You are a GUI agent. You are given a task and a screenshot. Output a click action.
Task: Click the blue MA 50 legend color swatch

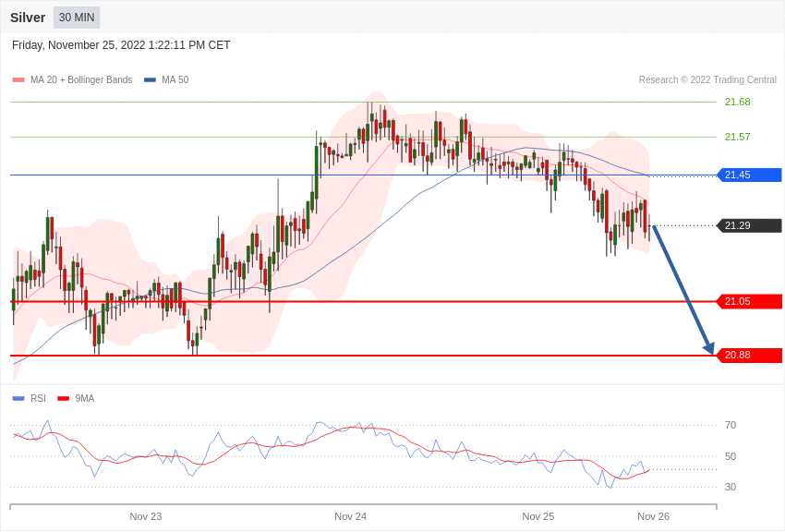coord(150,79)
